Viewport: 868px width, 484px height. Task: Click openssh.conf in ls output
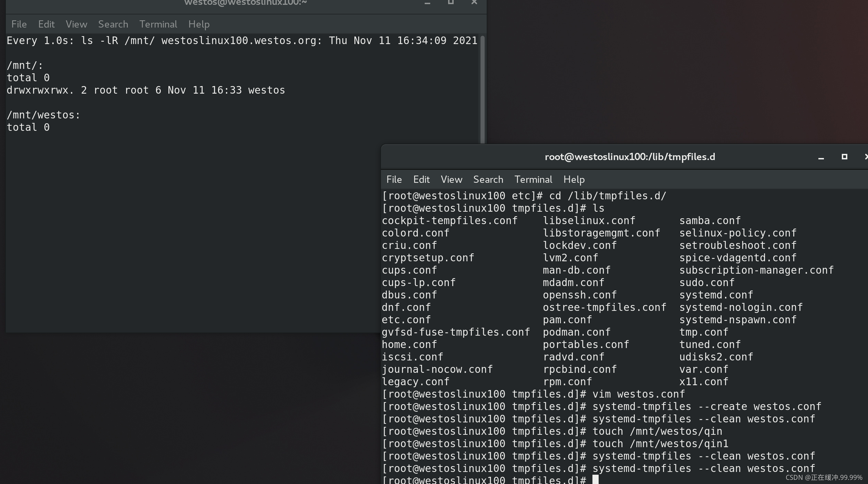click(x=580, y=295)
